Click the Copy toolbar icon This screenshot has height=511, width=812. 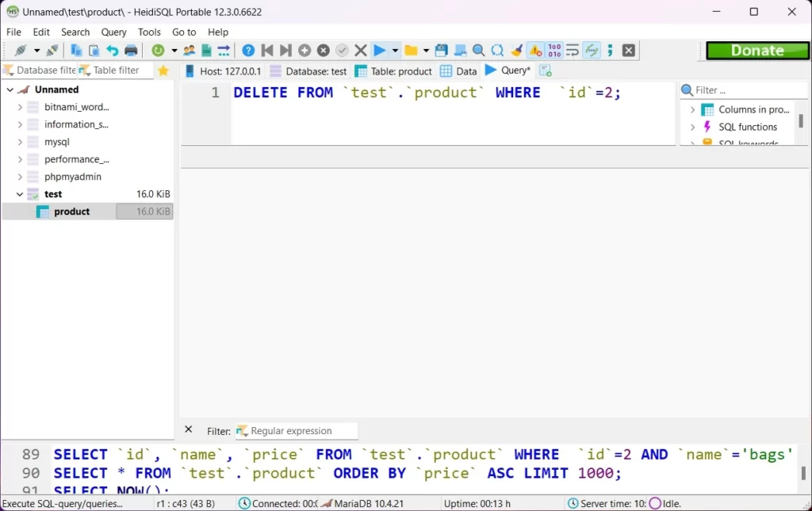[x=76, y=50]
